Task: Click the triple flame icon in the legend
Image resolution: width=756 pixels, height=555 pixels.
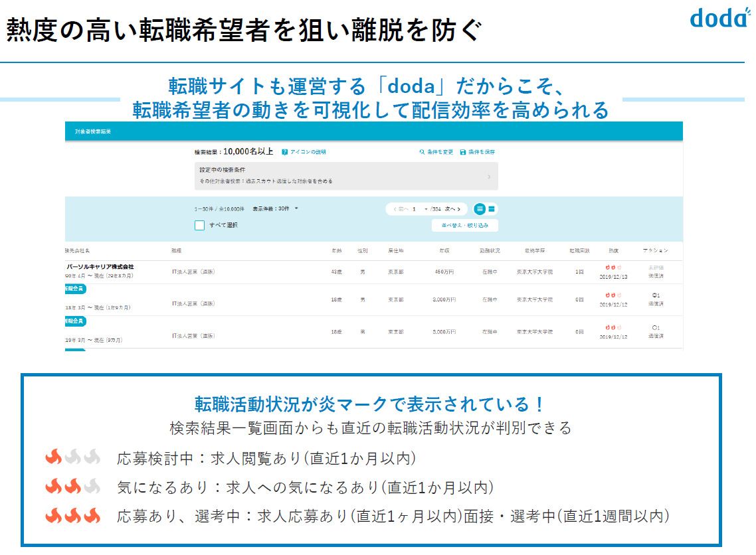Action: (x=73, y=516)
